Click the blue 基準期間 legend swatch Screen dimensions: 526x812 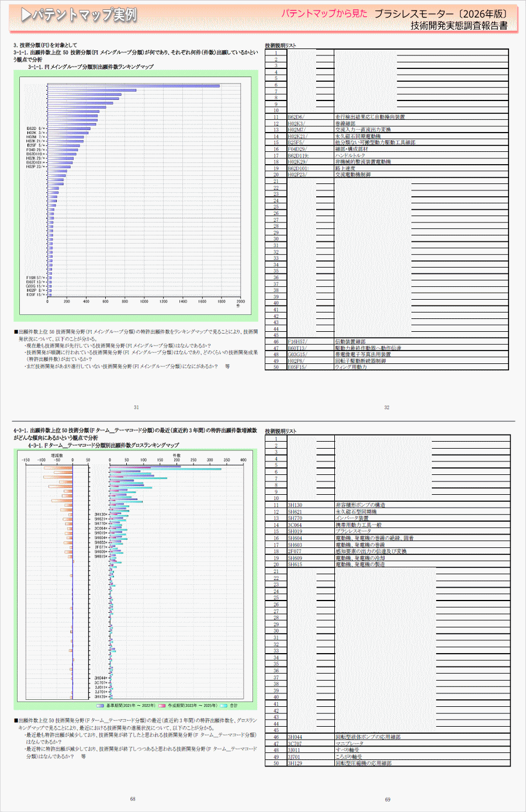click(100, 705)
